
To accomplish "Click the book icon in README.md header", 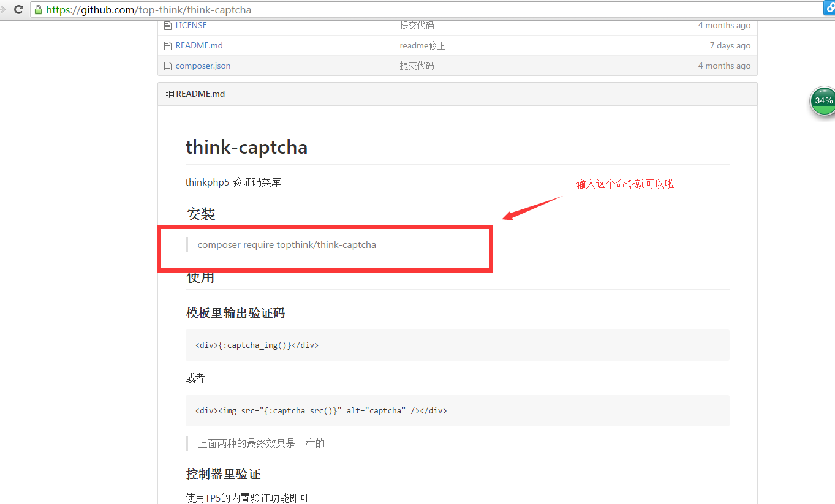I will coord(169,94).
